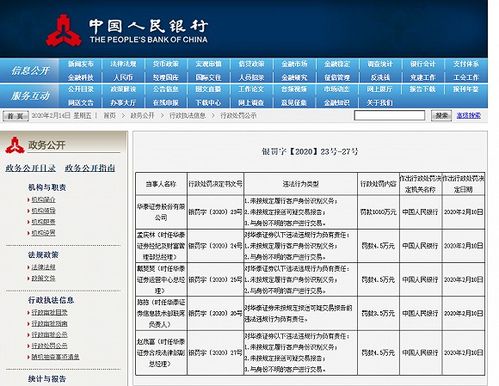The image size is (499, 386).
Task: Click the 政务公开 breadcrumb link
Action: pos(142,116)
